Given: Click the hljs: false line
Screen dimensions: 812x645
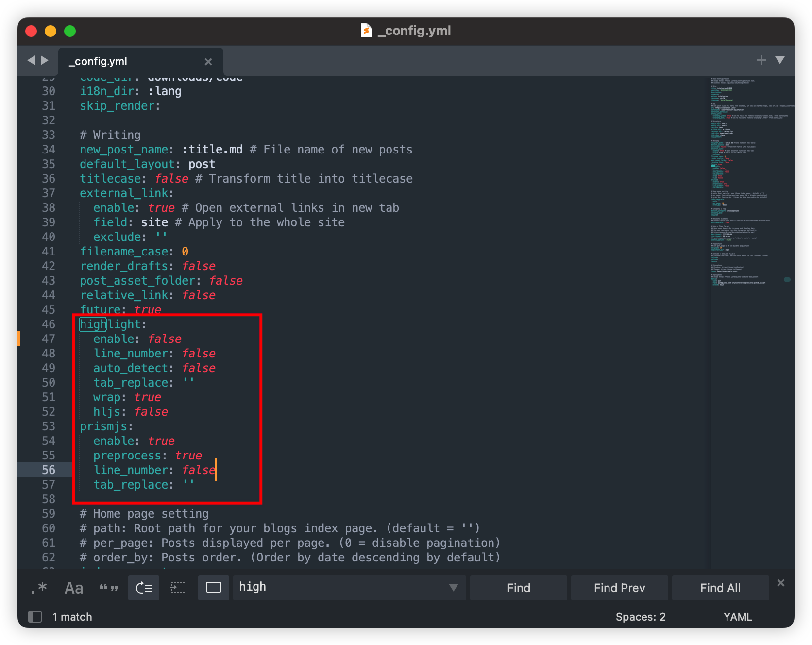Looking at the screenshot, I should pos(131,412).
